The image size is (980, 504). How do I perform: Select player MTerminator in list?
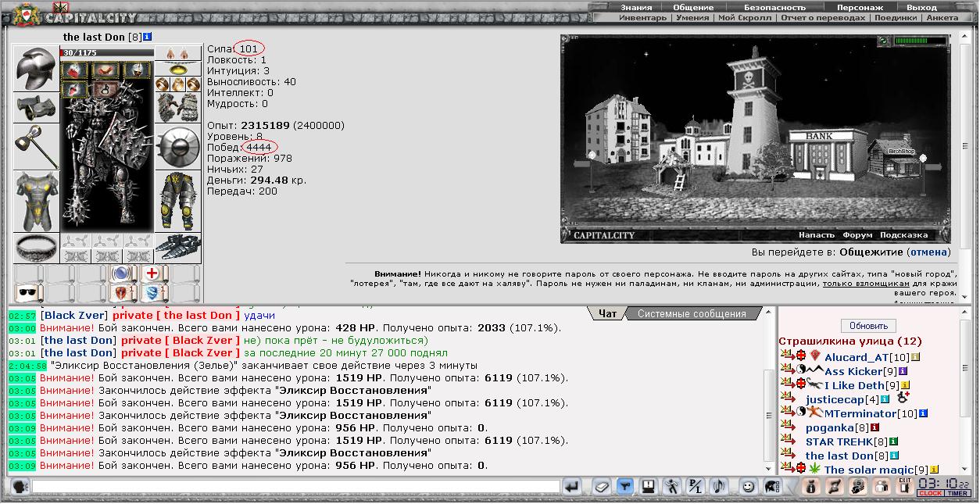coord(860,413)
